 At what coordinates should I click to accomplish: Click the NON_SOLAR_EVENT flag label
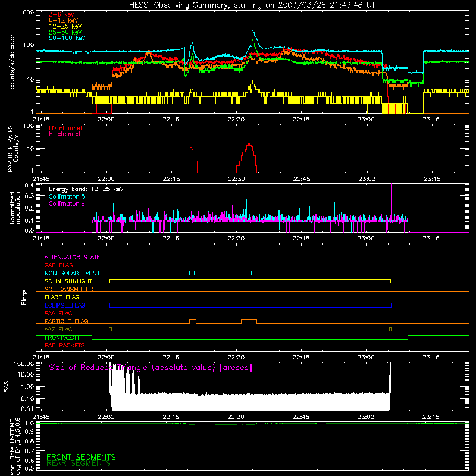(72, 273)
